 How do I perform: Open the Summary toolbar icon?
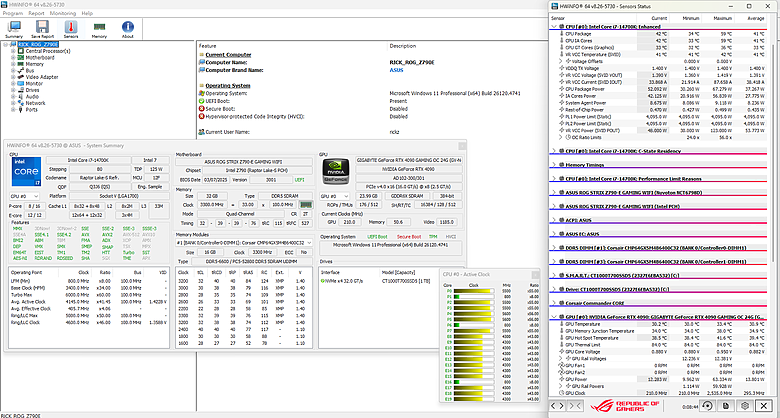tap(14, 29)
